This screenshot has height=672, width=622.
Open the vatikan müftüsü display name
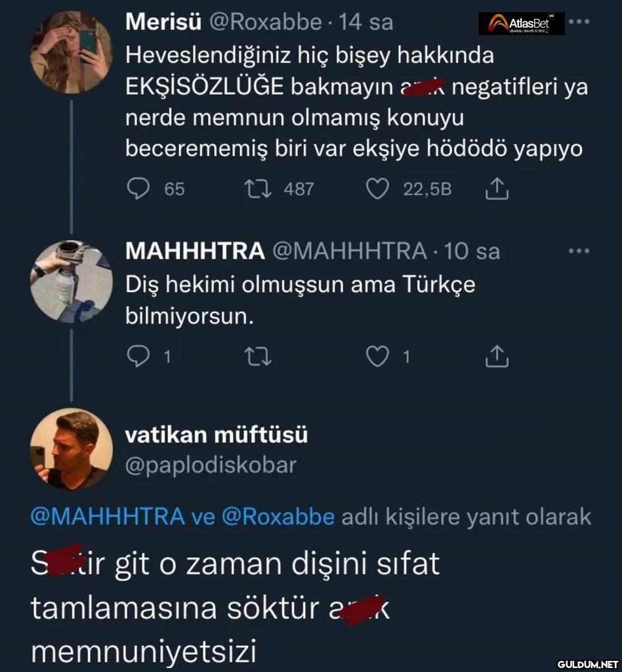pyautogui.click(x=216, y=434)
